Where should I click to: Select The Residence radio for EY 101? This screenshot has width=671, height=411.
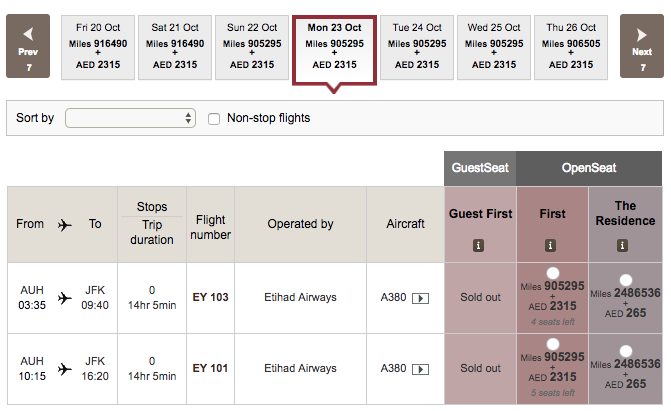click(625, 352)
